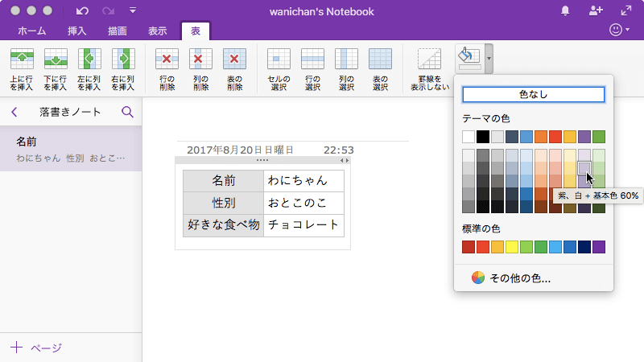Select the 表 tab
Image resolution: width=644 pixels, height=362 pixels.
[196, 31]
